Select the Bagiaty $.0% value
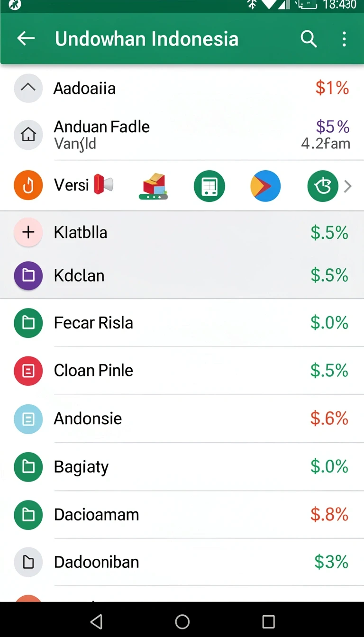This screenshot has height=637, width=364. 329,466
